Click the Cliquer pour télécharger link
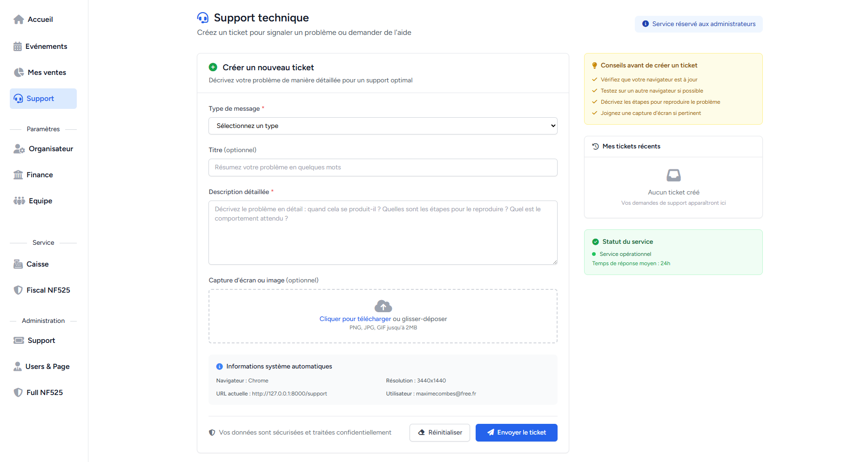868x462 pixels. coord(355,319)
